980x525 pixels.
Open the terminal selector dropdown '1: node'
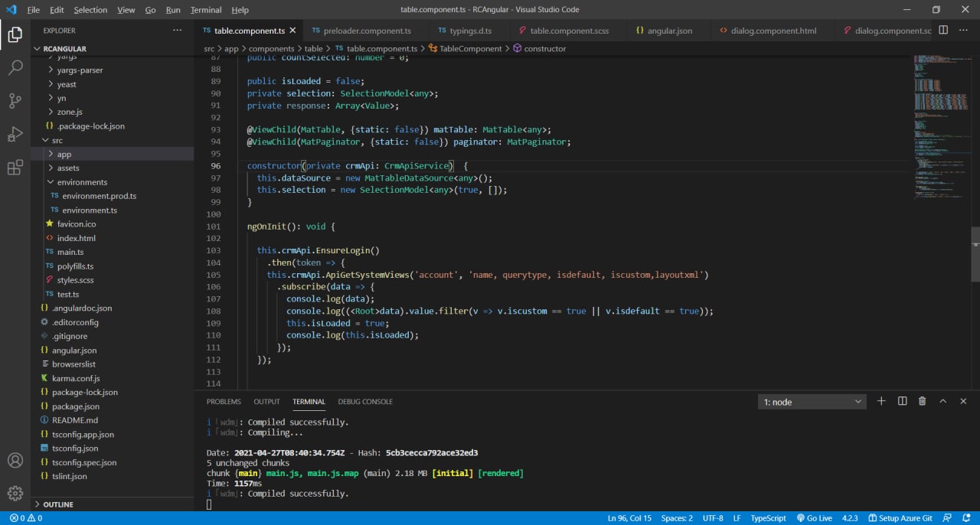812,402
